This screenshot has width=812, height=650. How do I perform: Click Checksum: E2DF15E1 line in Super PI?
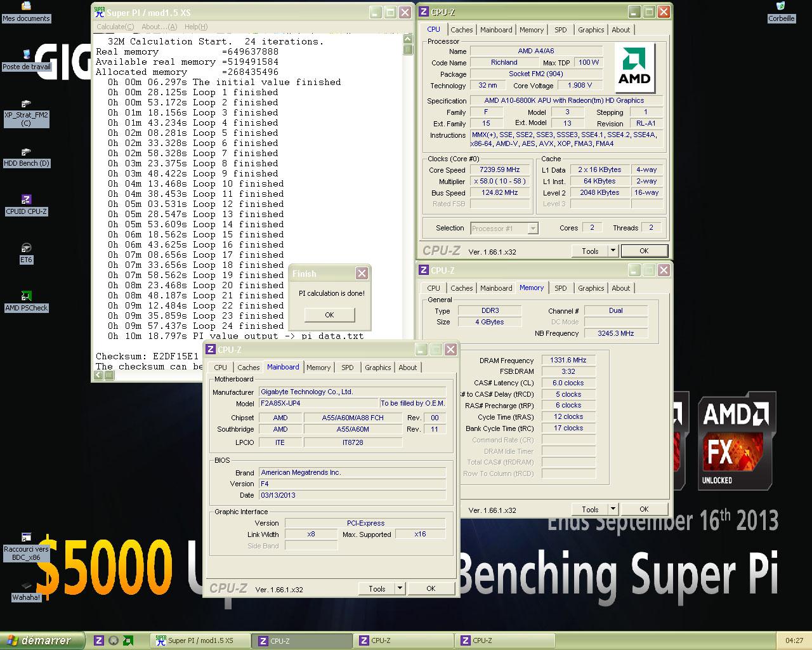147,356
